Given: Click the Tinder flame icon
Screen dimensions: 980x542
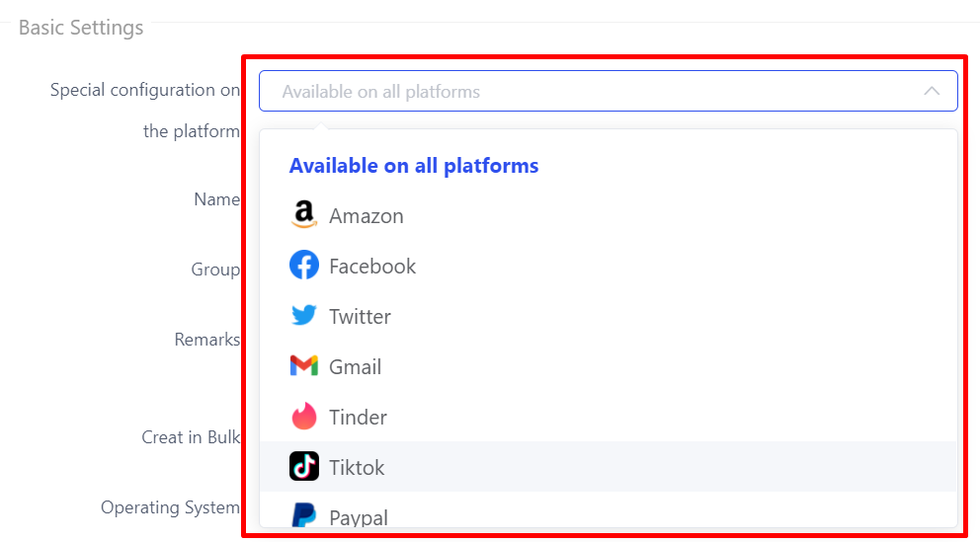Looking at the screenshot, I should click(x=303, y=416).
